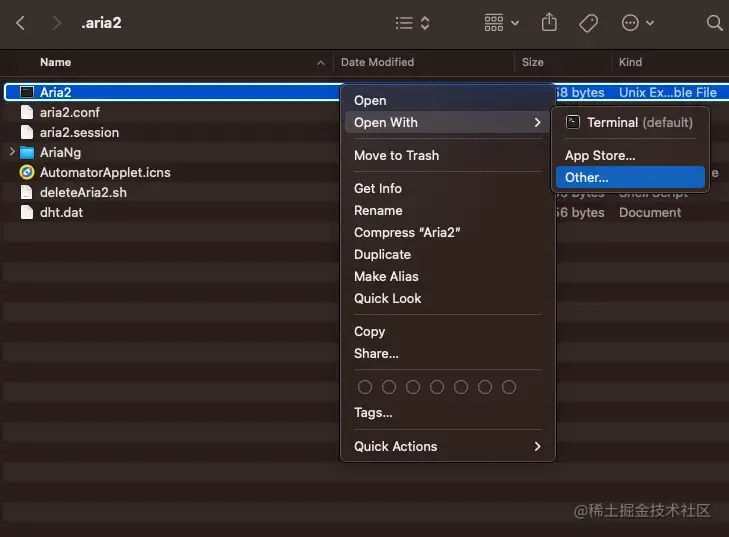Choose Quick Look
729x537 pixels.
click(x=448, y=298)
